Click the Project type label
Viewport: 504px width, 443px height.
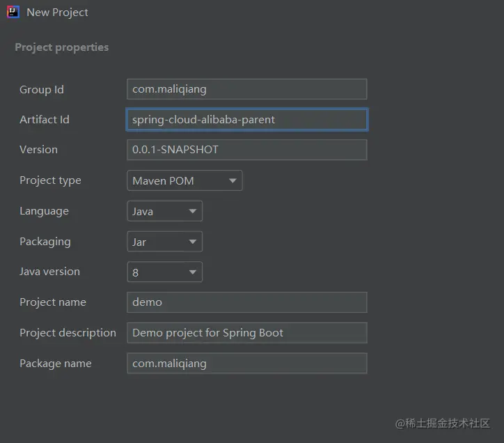[x=50, y=180]
